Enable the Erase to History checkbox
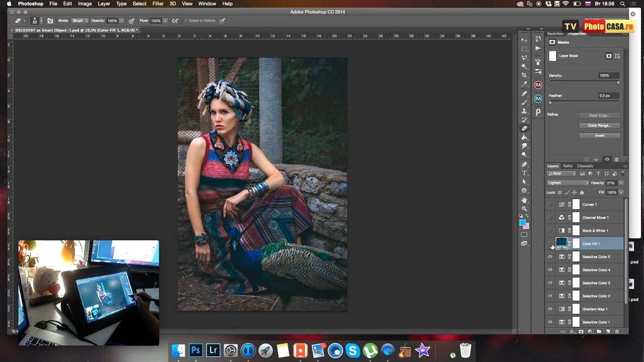This screenshot has width=644, height=362. click(x=186, y=21)
